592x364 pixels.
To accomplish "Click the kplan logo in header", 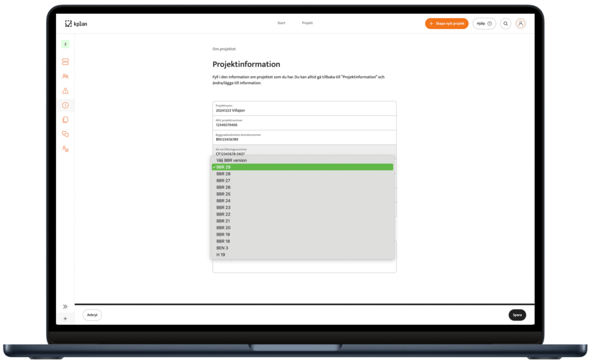I will click(x=75, y=24).
